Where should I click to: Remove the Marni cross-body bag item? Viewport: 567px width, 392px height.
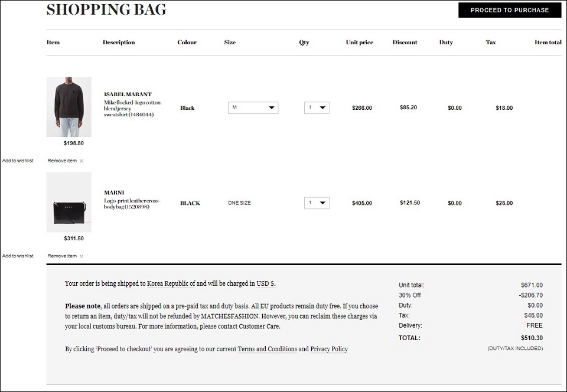66,256
